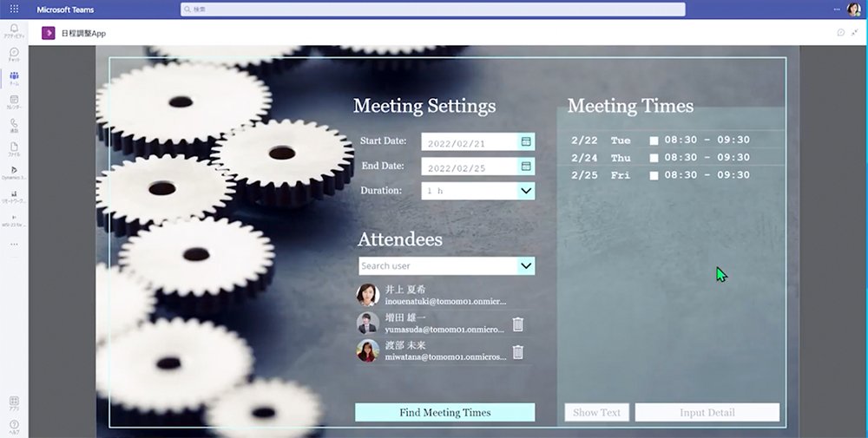The height and width of the screenshot is (438, 868).
Task: Open the remote work sidebar app
Action: 14,196
